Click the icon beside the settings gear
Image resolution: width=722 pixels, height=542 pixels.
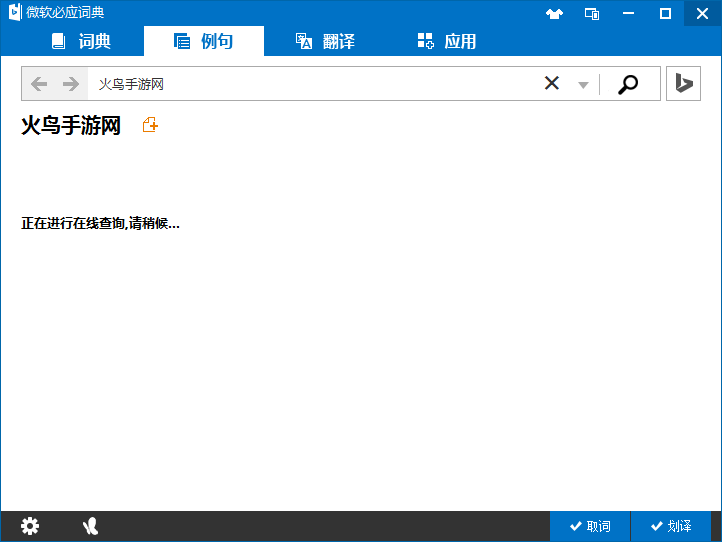[x=90, y=526]
